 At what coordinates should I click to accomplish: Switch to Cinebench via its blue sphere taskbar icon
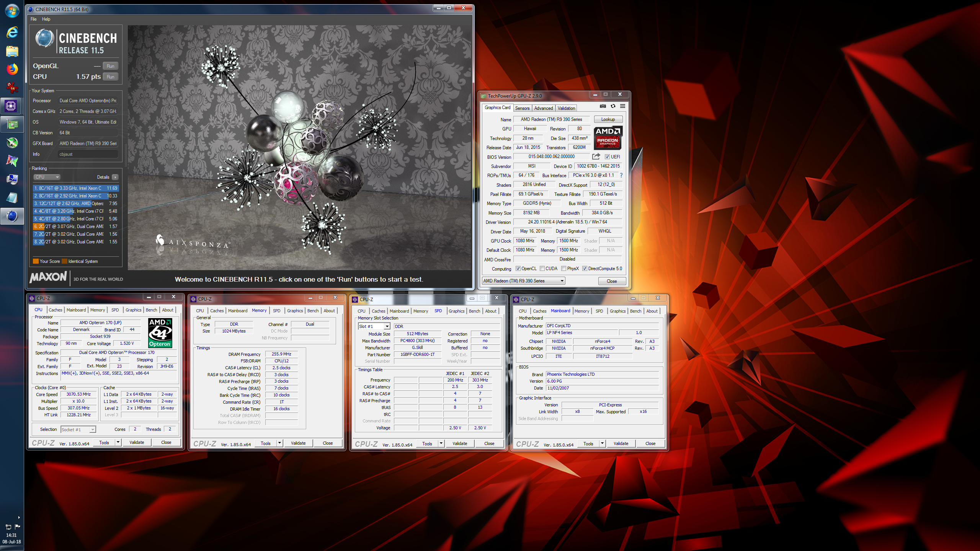coord(12,216)
